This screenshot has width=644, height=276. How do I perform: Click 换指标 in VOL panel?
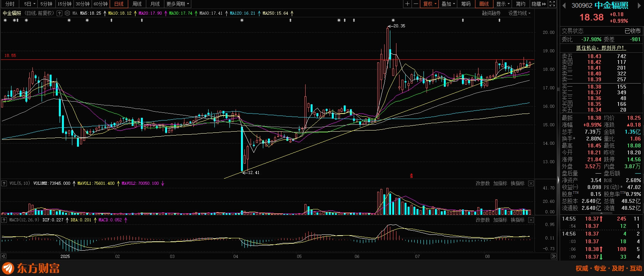[517, 183]
